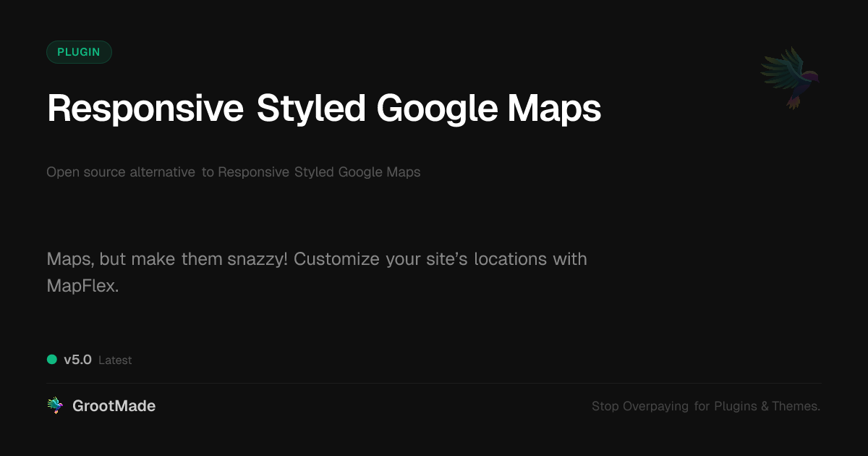Image resolution: width=868 pixels, height=456 pixels.
Task: Select the green PLUGIN badge
Action: [x=79, y=52]
